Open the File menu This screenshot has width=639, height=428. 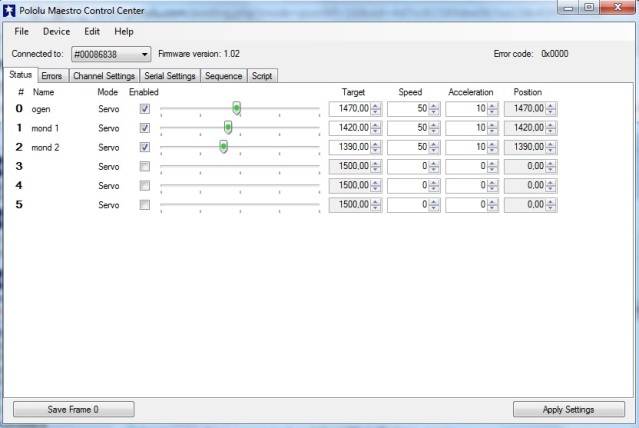pos(21,32)
